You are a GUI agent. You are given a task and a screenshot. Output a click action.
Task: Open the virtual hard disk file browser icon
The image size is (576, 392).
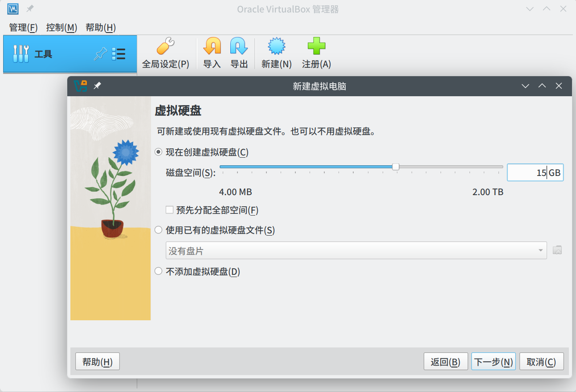(x=557, y=250)
